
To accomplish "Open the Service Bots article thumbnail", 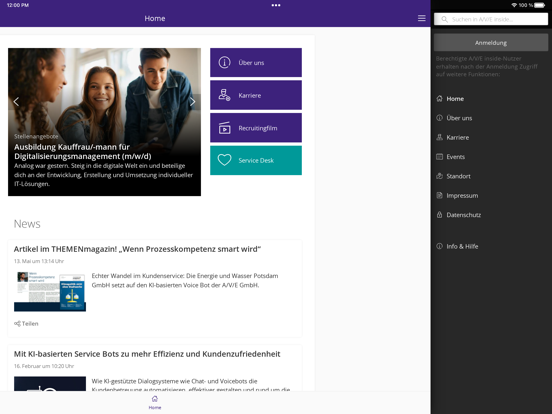I will 50,384.
